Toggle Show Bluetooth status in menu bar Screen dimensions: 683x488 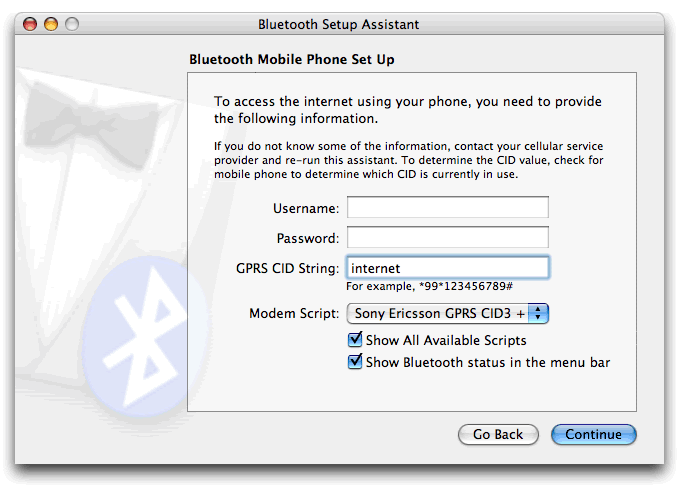click(x=355, y=362)
